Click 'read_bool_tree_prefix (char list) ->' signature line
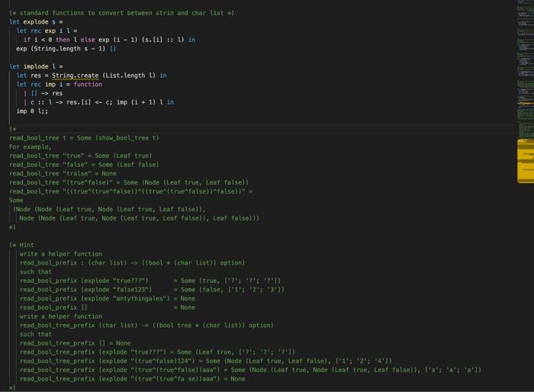 (146, 325)
